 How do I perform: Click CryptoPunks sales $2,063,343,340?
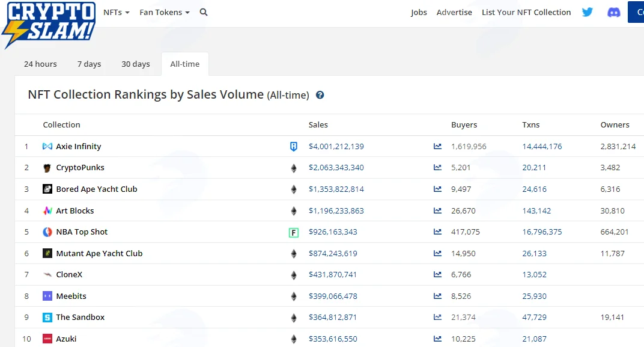(x=336, y=168)
